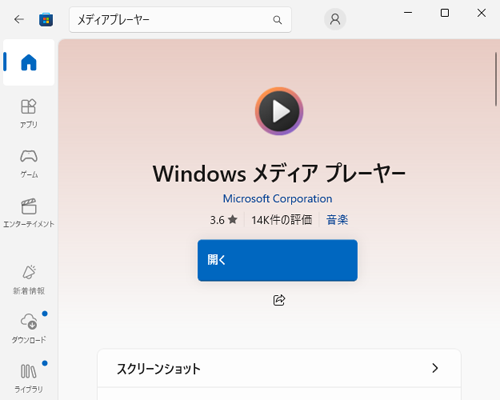
Task: Click the Windows メディア プレーヤー title text
Action: coord(279,174)
